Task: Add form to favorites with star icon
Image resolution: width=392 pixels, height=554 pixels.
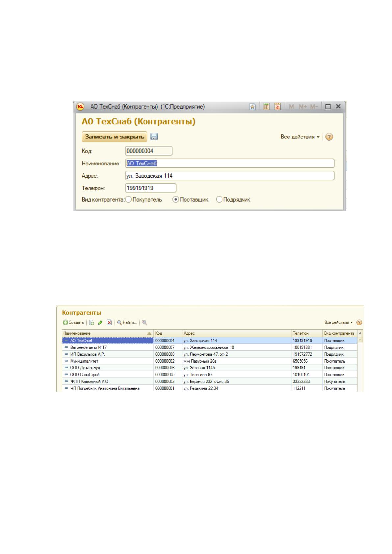Action: point(252,107)
